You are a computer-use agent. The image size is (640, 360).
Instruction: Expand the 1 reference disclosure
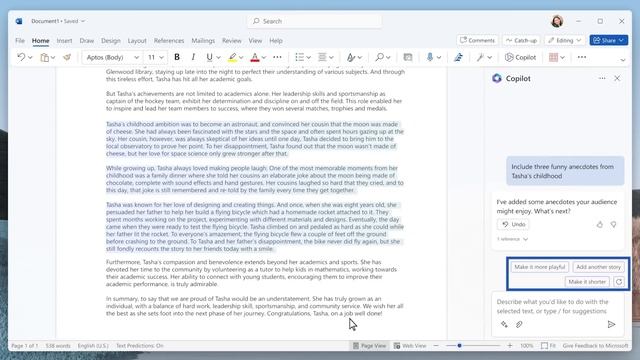click(x=512, y=239)
